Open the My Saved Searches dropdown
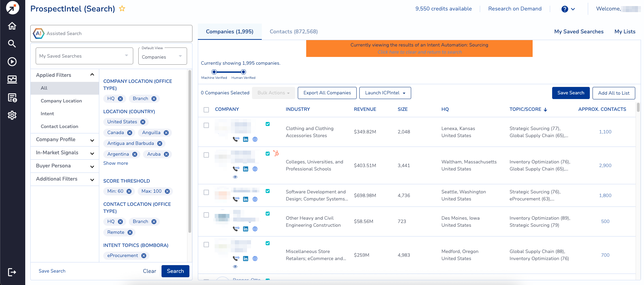 84,56
